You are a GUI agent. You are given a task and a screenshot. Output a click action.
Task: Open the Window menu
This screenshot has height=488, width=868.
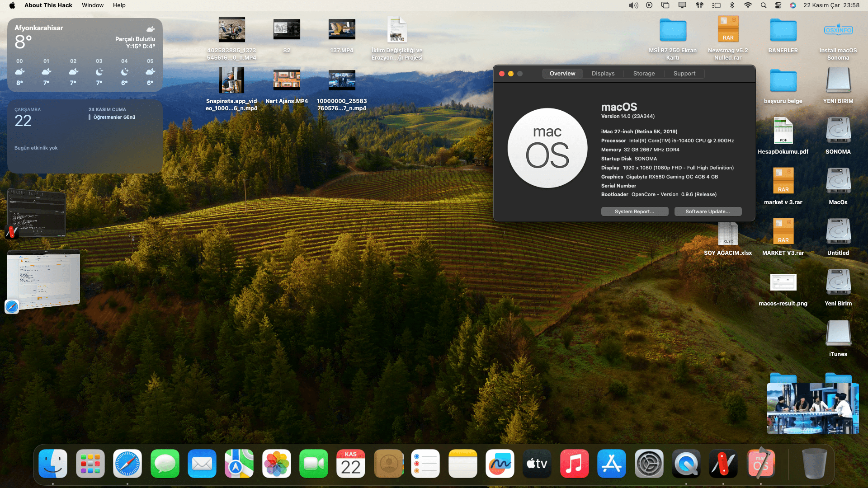(93, 5)
